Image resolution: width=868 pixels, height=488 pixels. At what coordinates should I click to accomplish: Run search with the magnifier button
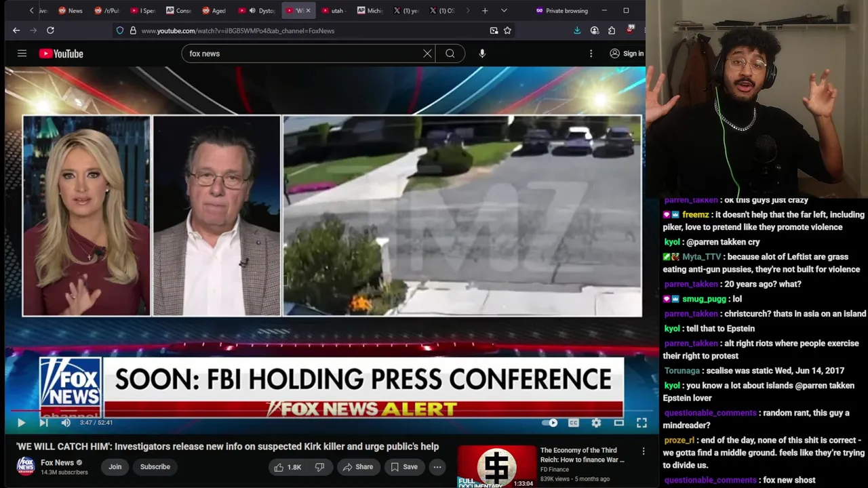click(x=450, y=54)
